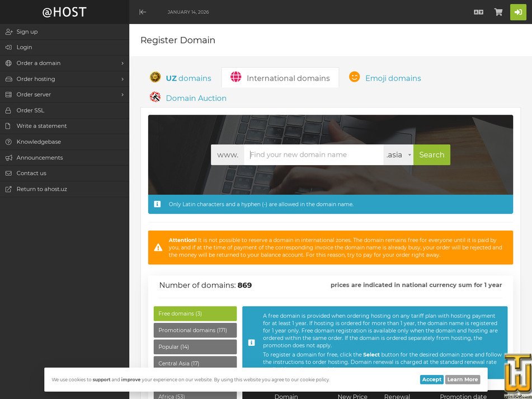Click the Sign up person icon
Screen dimensions: 532x399
tap(8, 31)
